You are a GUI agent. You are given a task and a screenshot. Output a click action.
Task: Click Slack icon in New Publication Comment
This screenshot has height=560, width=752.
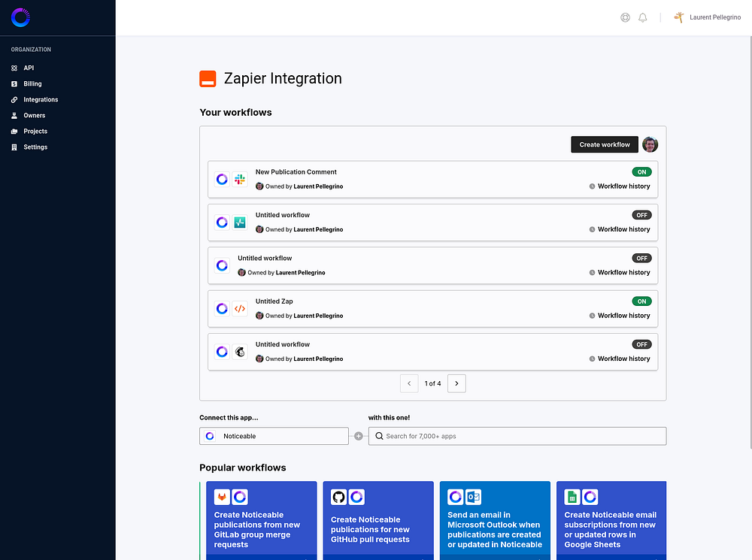(x=240, y=180)
